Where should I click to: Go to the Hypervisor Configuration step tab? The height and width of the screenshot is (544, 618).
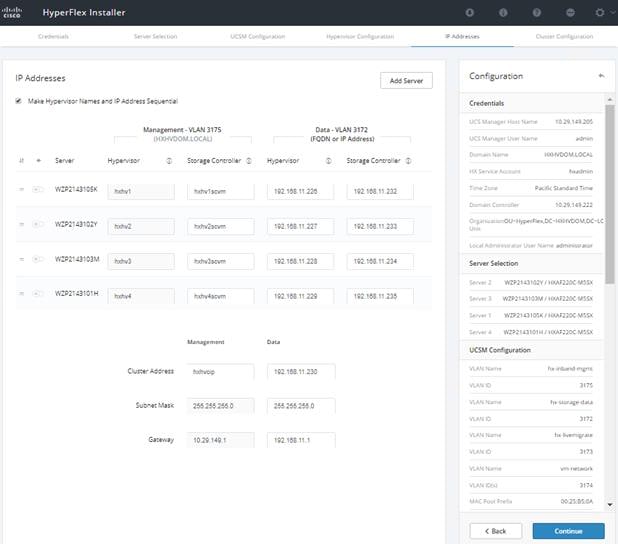coord(360,36)
